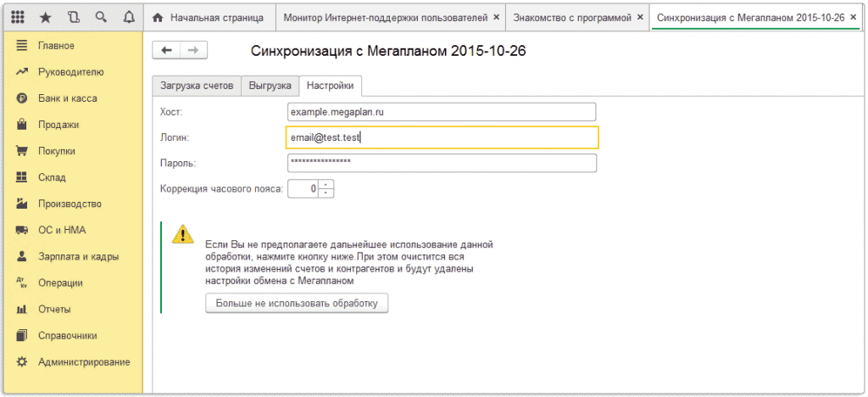Click the Отчеты bar chart icon
868x397 pixels.
tap(22, 309)
